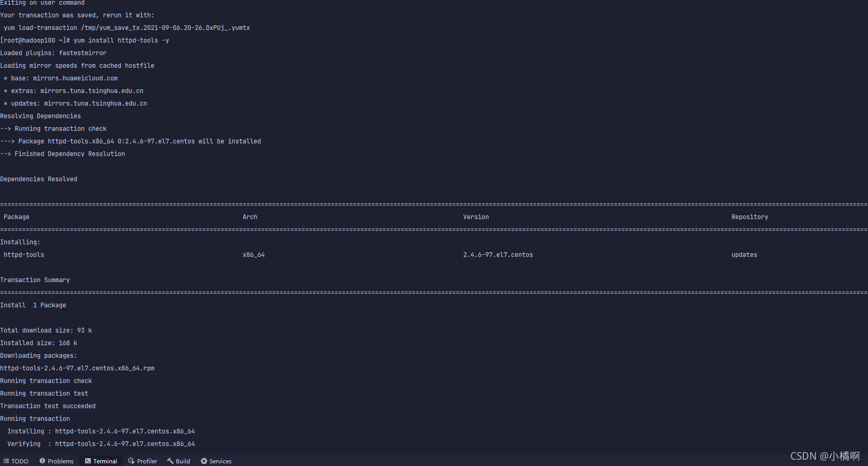Click the 'updates' repository value in table
This screenshot has height=466, width=868.
(x=744, y=255)
